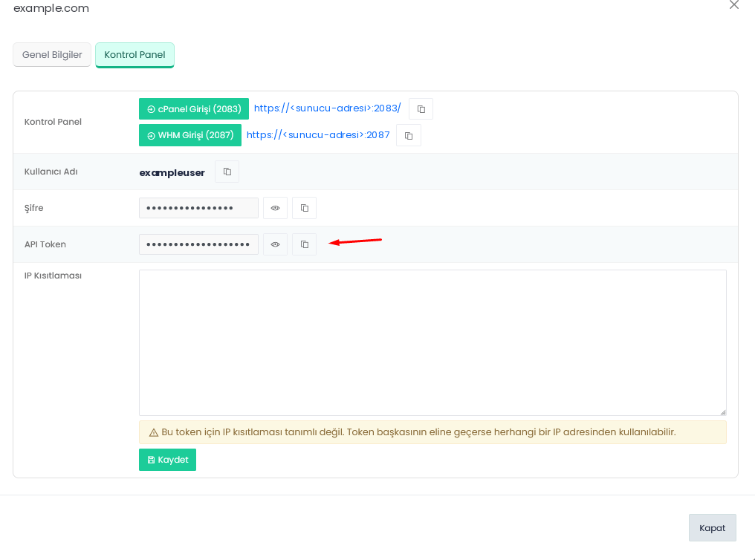Switch to Genel Bilgiler tab
755x560 pixels.
(52, 55)
